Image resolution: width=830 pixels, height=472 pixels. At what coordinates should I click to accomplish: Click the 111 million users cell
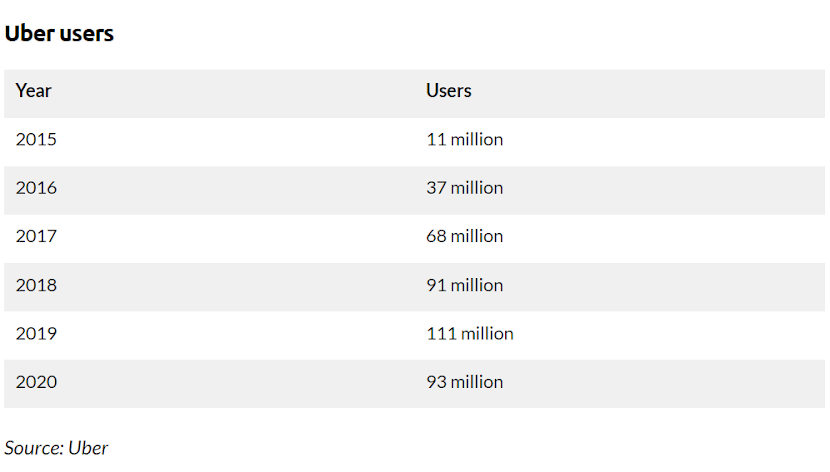click(x=470, y=333)
